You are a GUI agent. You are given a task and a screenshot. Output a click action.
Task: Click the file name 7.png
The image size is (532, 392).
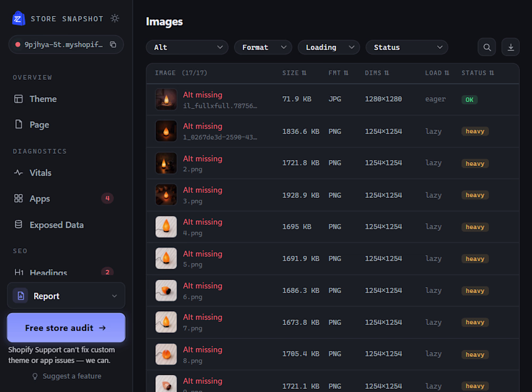pos(193,328)
